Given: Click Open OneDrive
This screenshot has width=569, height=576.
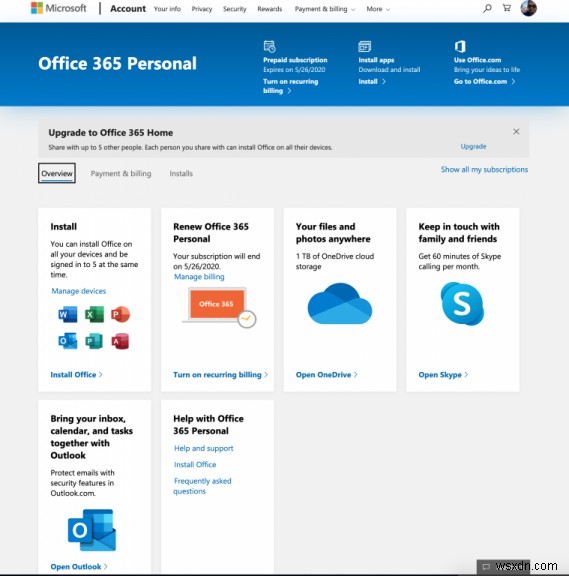Looking at the screenshot, I should (326, 375).
